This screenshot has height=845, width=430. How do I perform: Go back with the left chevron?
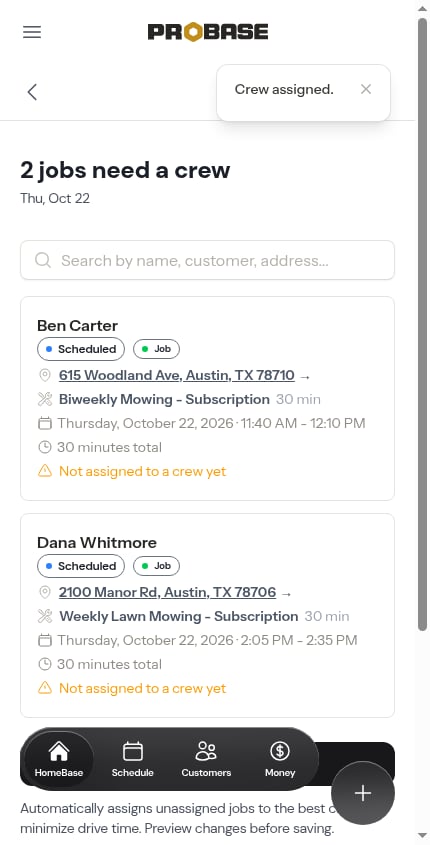[32, 92]
